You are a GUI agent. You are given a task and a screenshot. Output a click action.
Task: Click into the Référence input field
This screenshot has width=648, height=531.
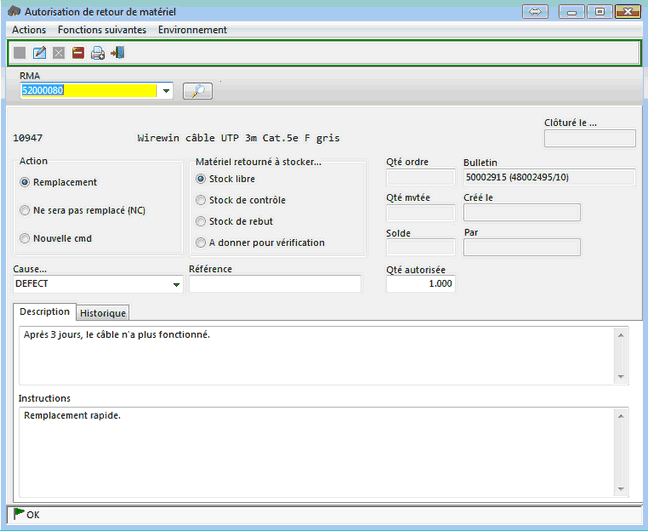click(x=274, y=284)
